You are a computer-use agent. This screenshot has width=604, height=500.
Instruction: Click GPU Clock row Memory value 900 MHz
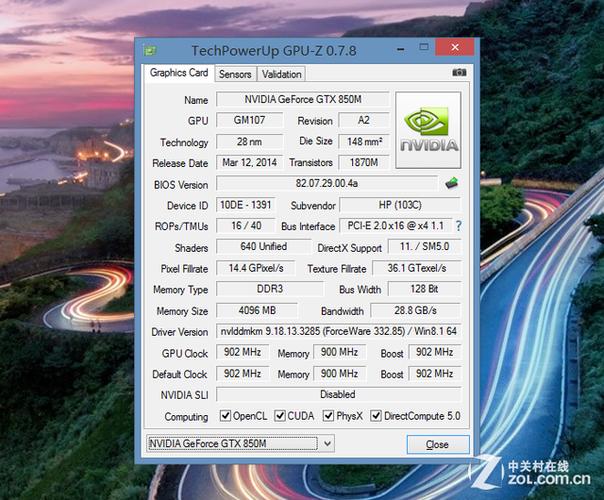pos(339,352)
